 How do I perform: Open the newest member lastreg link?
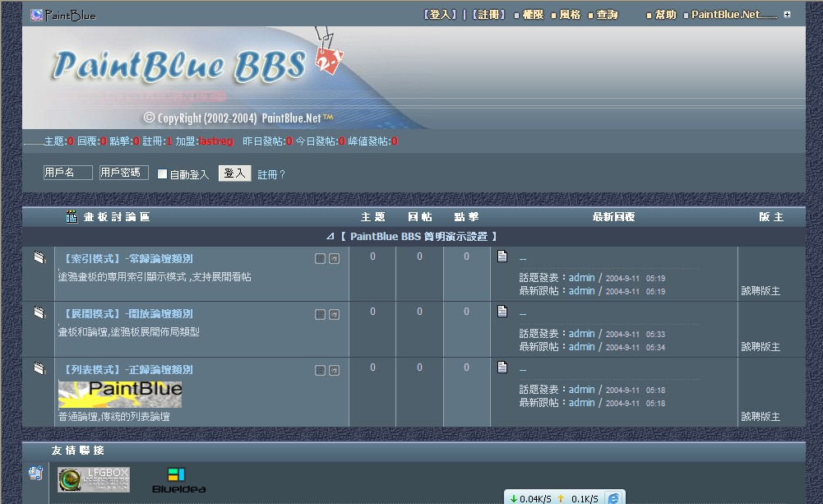pos(215,141)
